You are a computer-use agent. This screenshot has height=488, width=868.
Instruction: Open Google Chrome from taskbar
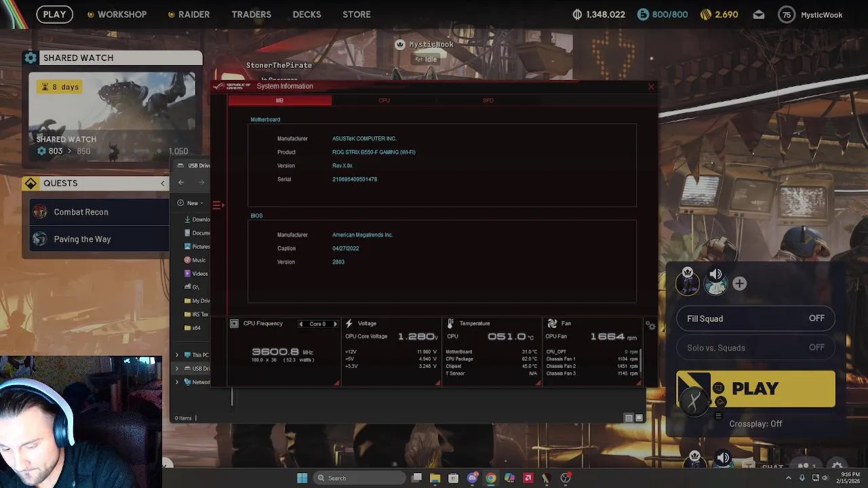[x=490, y=478]
